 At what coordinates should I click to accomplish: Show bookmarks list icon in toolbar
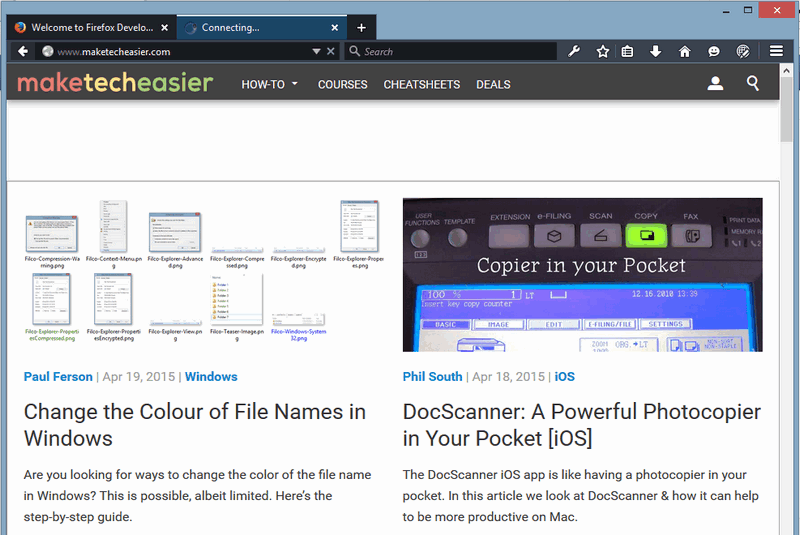[627, 51]
